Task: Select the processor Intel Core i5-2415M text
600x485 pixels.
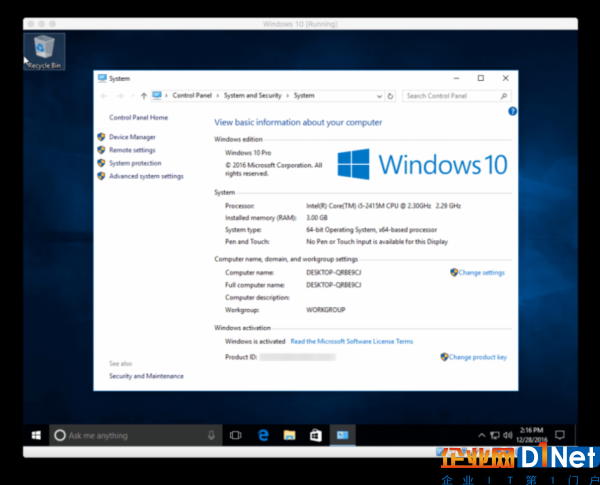Action: [x=383, y=206]
